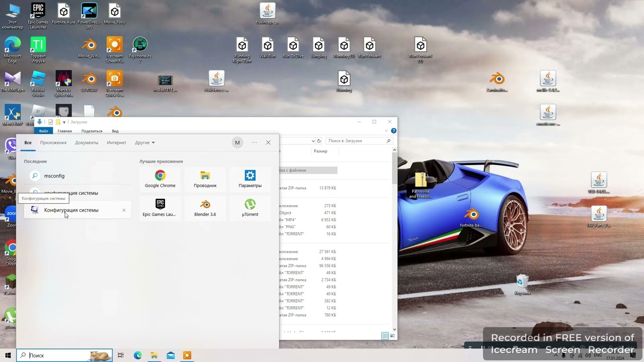The height and width of the screenshot is (362, 644).
Task: Open the Вид ribbon tab in Explorer
Action: point(115,131)
